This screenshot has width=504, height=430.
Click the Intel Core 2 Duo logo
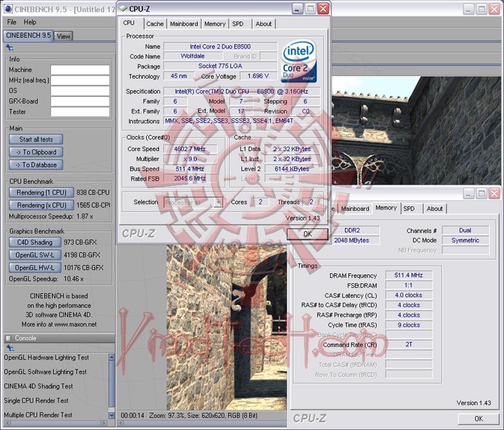(x=299, y=61)
